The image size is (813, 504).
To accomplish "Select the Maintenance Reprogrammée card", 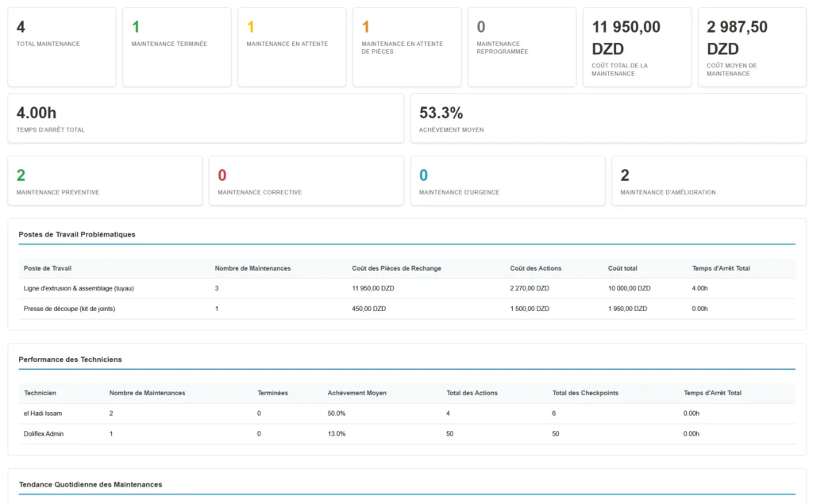I will click(x=521, y=46).
